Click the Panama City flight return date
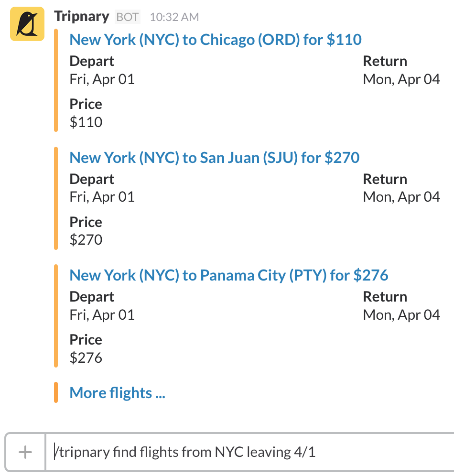Viewport: 454px width, 476px height. point(401,314)
